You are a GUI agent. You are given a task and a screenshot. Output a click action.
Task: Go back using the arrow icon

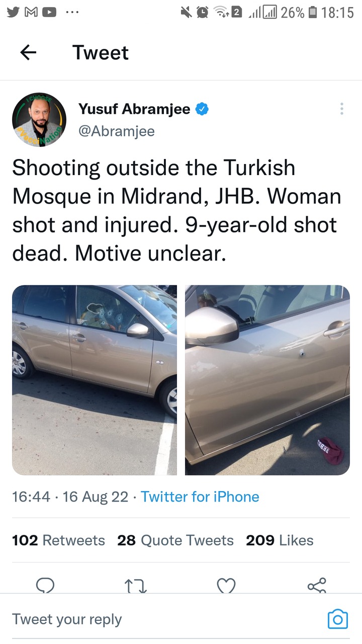[28, 52]
